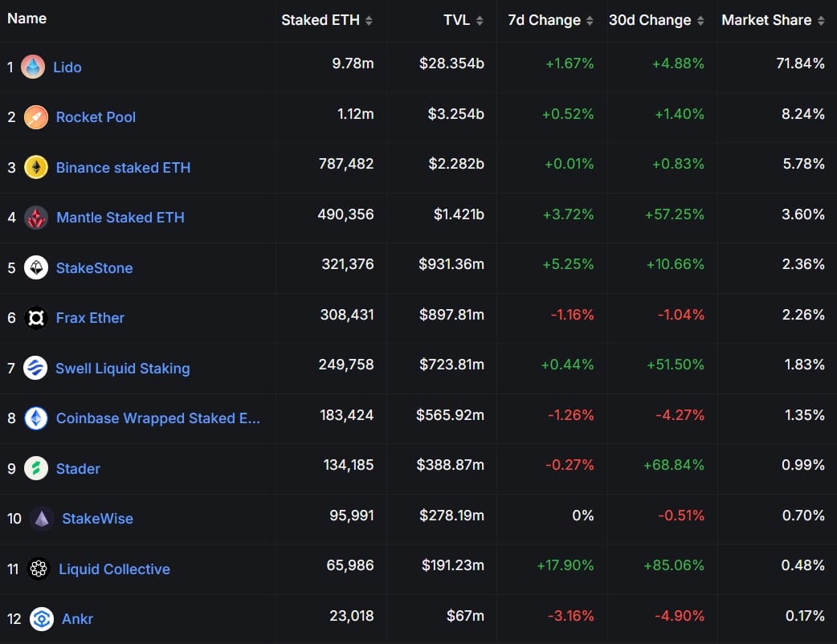Click the Frax Ether black icon

point(36,318)
